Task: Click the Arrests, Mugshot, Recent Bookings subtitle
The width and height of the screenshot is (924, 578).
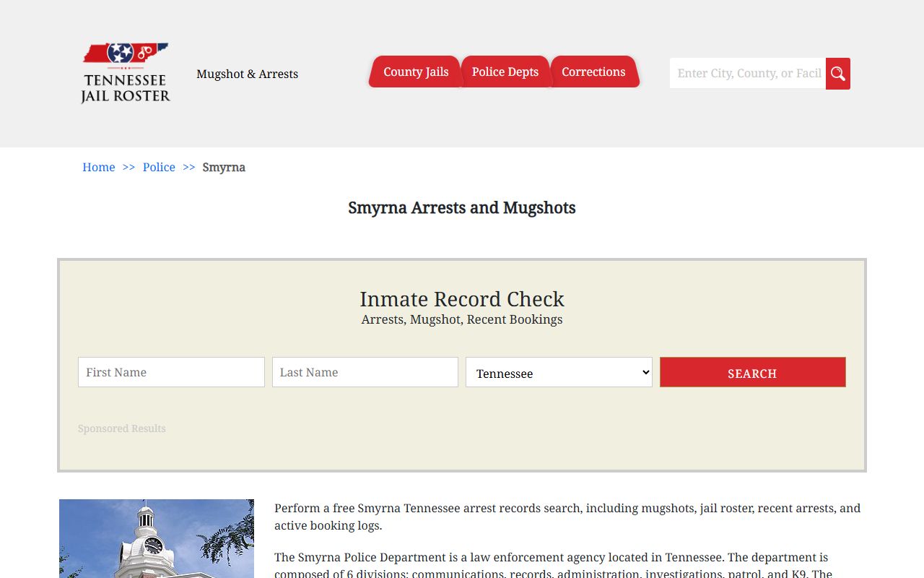Action: click(462, 319)
